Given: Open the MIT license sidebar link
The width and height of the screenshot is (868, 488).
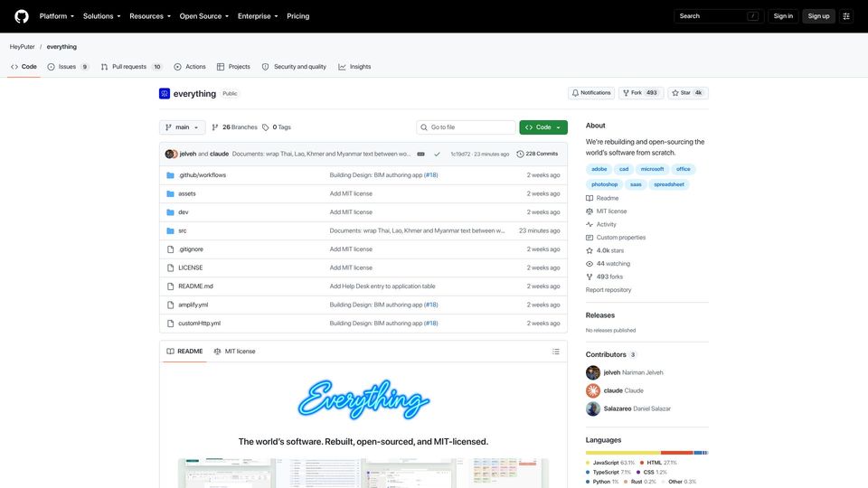Looking at the screenshot, I should [606, 211].
